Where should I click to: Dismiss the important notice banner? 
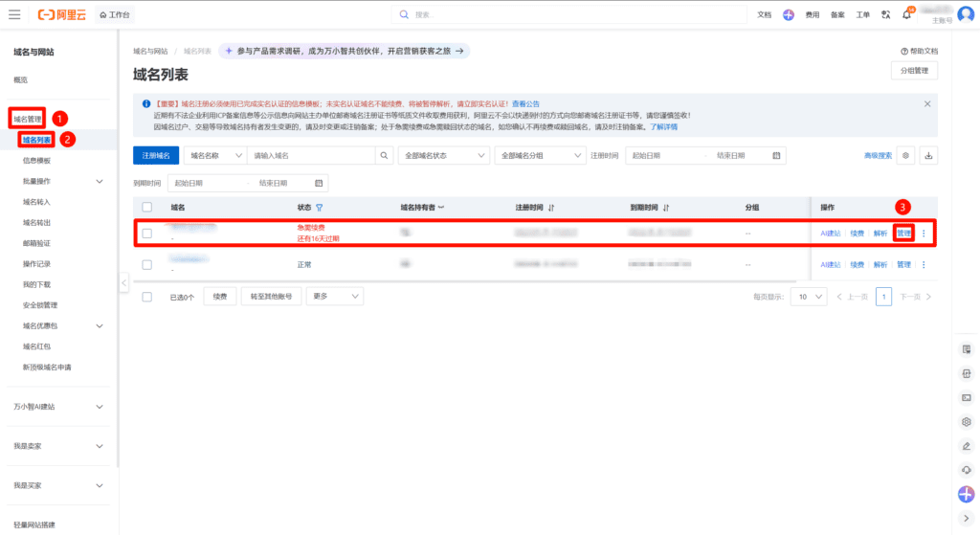click(x=927, y=103)
